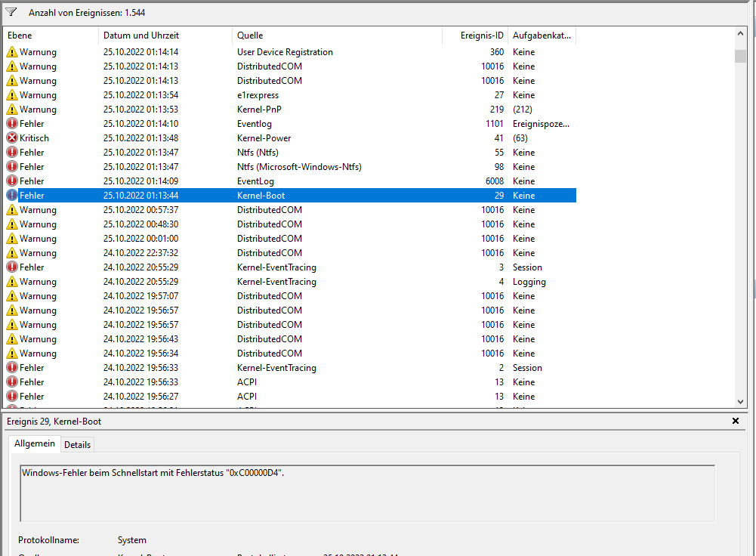Viewport: 756px width, 556px height.
Task: Click the critical icon of Kernel-Power row
Action: coord(12,138)
